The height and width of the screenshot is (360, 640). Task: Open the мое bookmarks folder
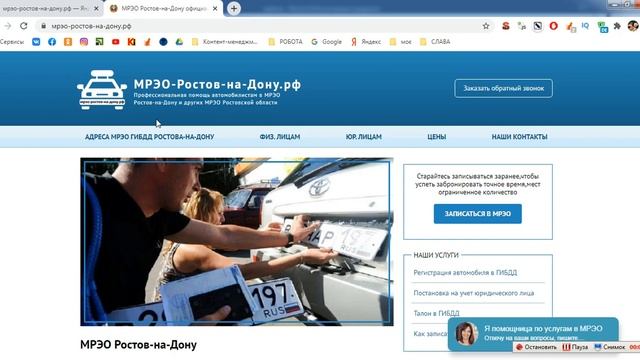[400, 42]
